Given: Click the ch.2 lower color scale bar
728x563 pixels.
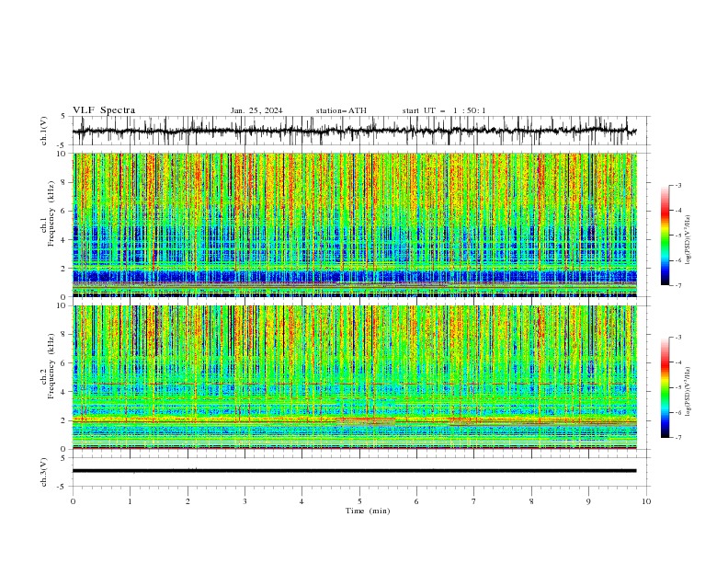Looking at the screenshot, I should pos(665,387).
